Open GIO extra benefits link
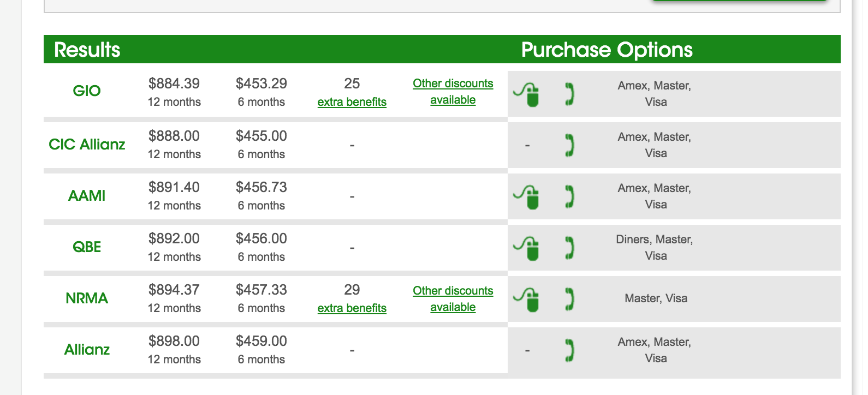The width and height of the screenshot is (868, 395). pos(352,102)
